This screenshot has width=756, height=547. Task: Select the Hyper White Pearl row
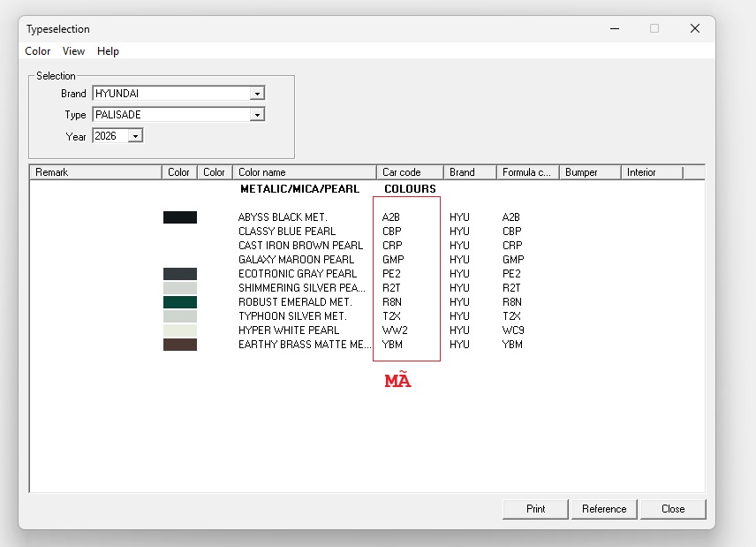click(x=288, y=330)
